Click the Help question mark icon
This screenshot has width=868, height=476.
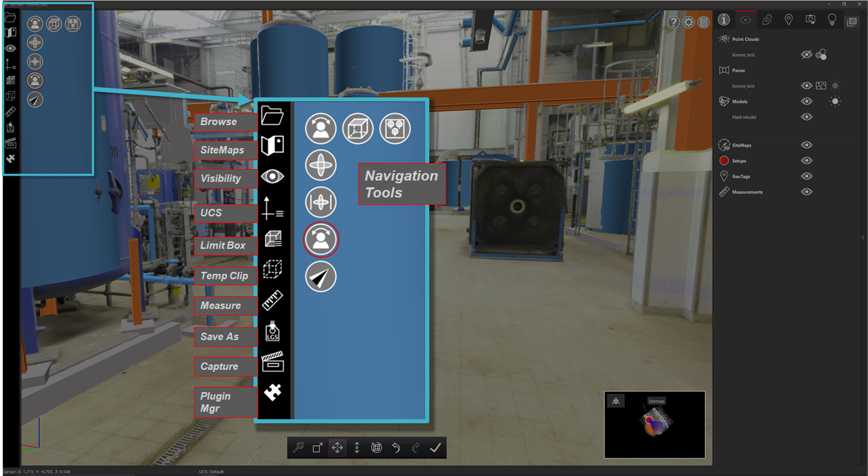tap(674, 22)
